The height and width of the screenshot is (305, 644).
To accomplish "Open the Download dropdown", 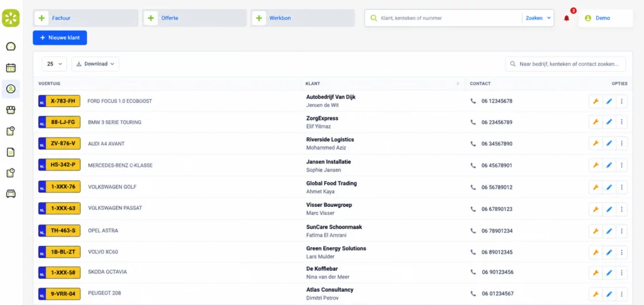I will coord(96,64).
